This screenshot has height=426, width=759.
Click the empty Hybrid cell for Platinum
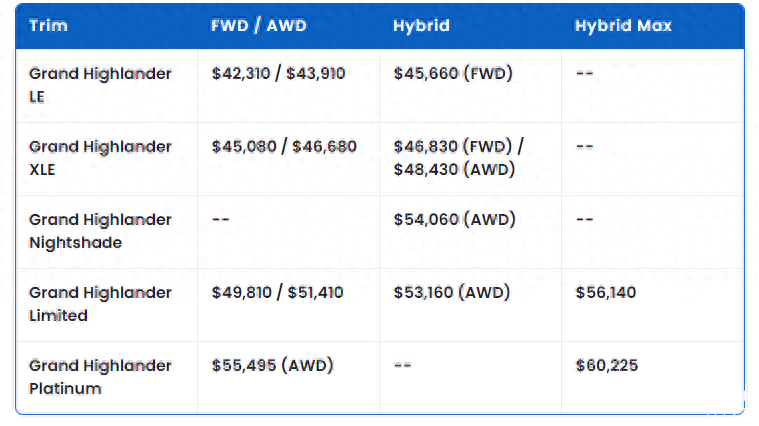[x=403, y=366]
